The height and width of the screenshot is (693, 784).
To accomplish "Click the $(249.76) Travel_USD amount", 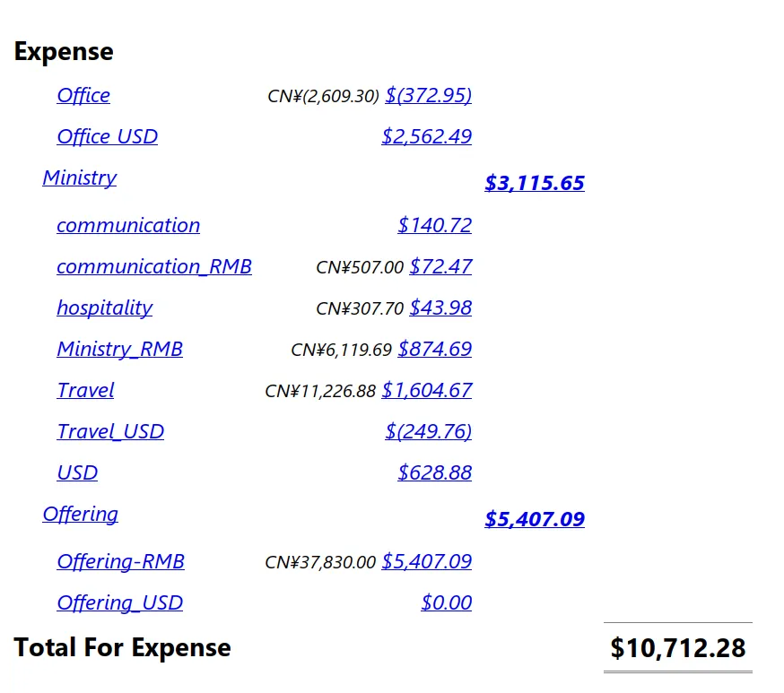I will tap(428, 431).
